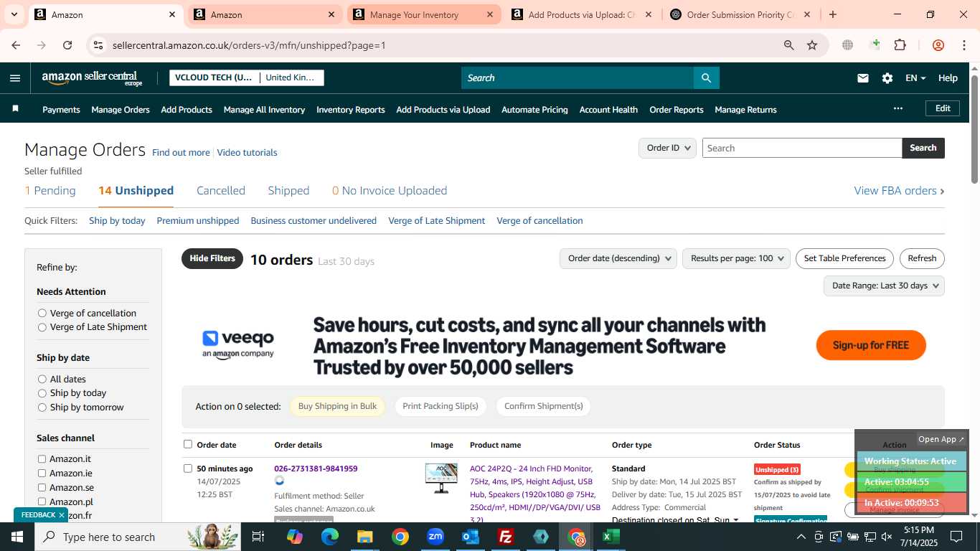The width and height of the screenshot is (980, 551).
Task: Click Set Table Preferences button
Action: click(x=844, y=258)
